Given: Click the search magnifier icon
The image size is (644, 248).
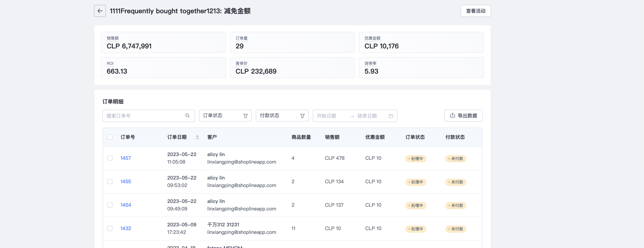Looking at the screenshot, I should (x=187, y=115).
